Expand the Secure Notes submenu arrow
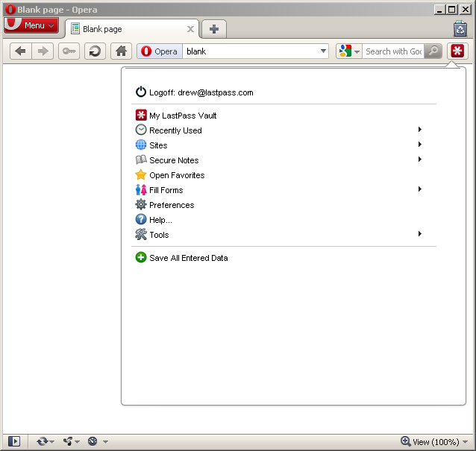This screenshot has height=451, width=476. (420, 160)
